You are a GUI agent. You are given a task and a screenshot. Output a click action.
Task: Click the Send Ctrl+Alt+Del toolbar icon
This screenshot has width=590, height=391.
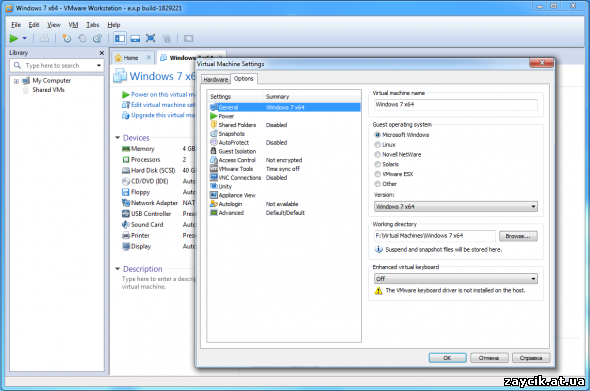tap(44, 38)
